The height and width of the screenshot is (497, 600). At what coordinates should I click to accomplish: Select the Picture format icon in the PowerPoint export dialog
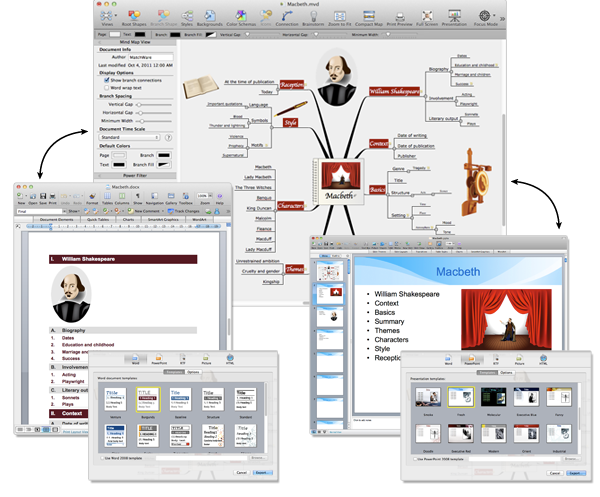tap(519, 358)
